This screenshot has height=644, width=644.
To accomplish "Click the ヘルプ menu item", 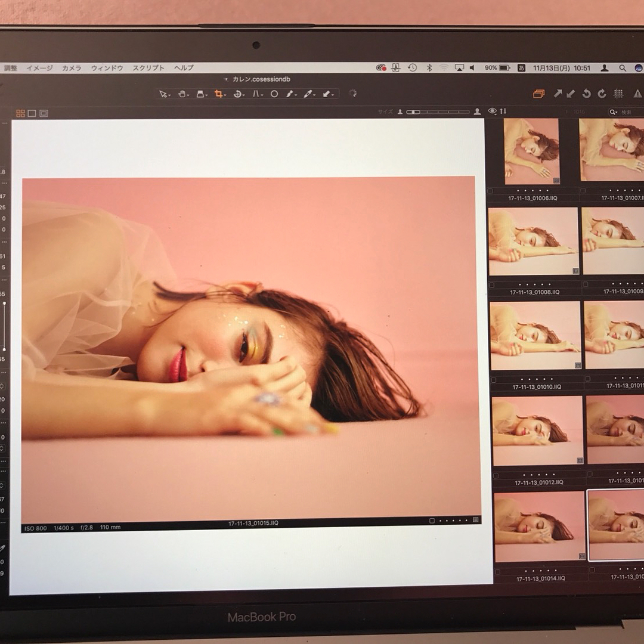I will (184, 68).
